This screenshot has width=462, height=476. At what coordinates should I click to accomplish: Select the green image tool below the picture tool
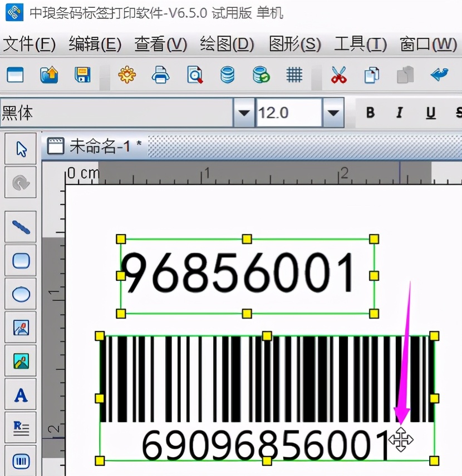(21, 361)
